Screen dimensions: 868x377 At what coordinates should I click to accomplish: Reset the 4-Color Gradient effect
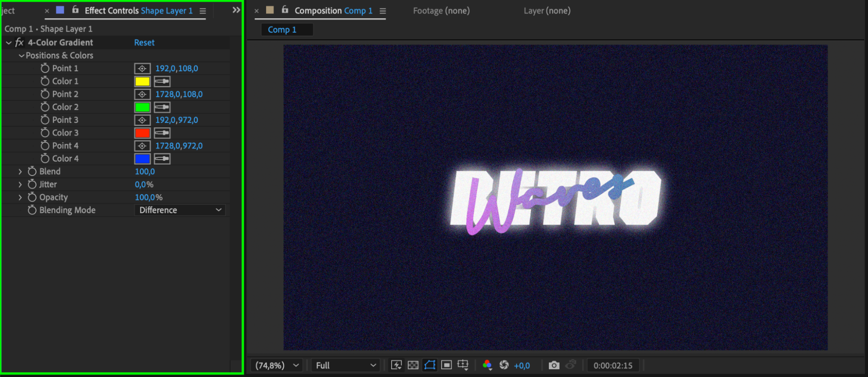point(144,43)
